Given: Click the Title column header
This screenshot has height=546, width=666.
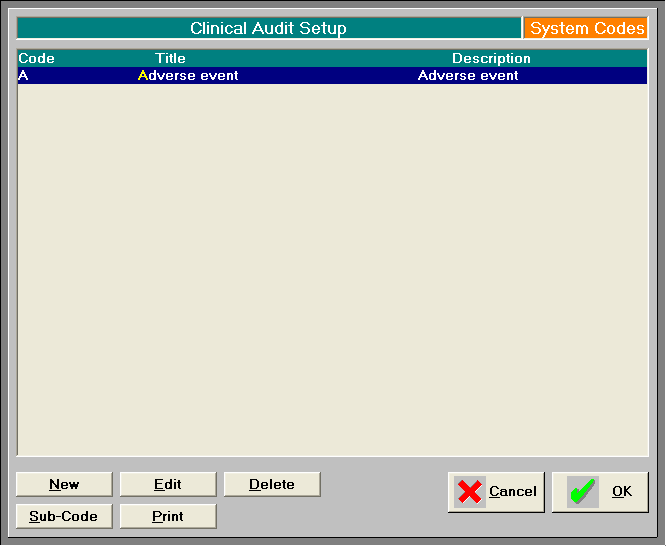Looking at the screenshot, I should pos(170,58).
